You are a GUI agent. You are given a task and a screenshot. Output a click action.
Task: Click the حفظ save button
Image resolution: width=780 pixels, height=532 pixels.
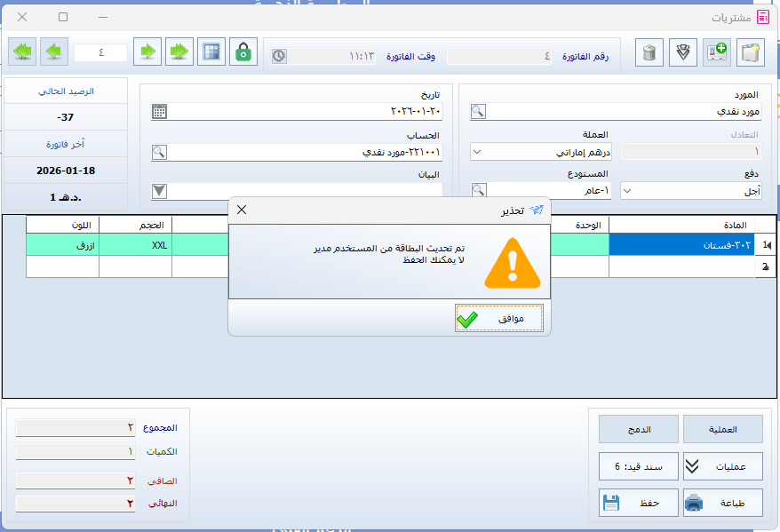coord(639,503)
